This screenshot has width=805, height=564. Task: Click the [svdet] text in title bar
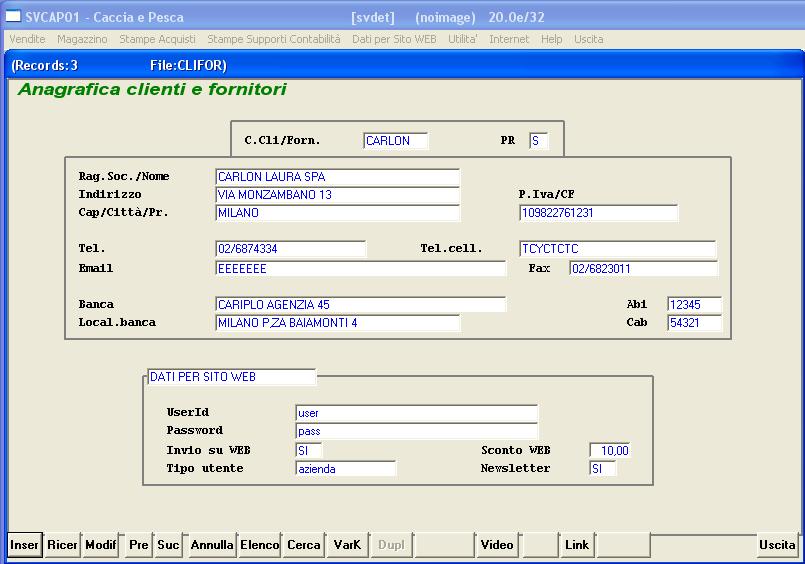373,17
